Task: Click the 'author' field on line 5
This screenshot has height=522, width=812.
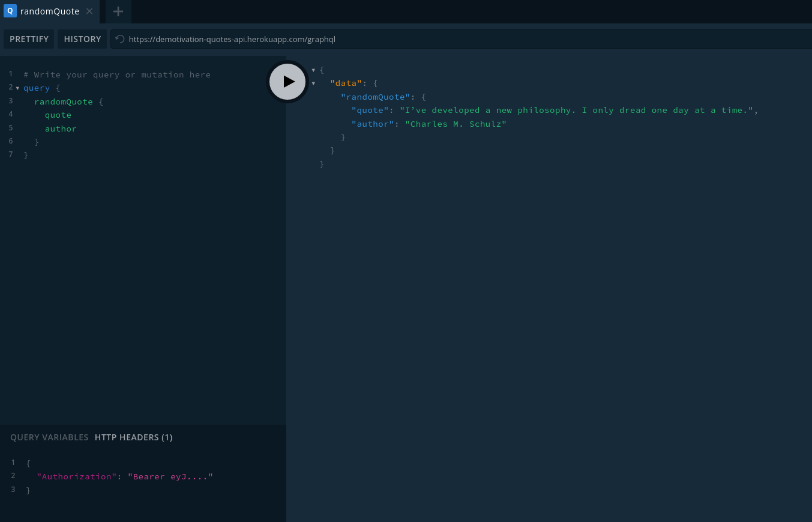Action: click(61, 129)
